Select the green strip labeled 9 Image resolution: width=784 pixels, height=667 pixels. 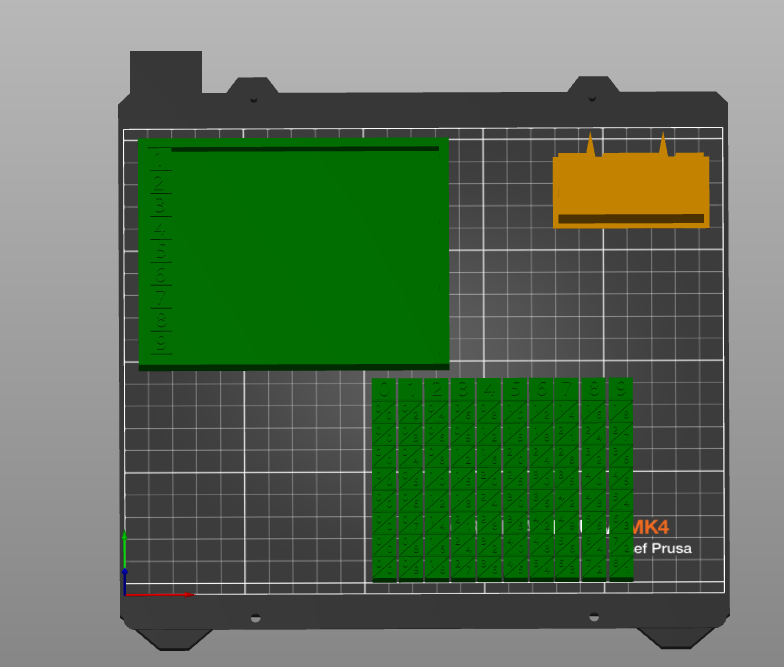coord(621,479)
